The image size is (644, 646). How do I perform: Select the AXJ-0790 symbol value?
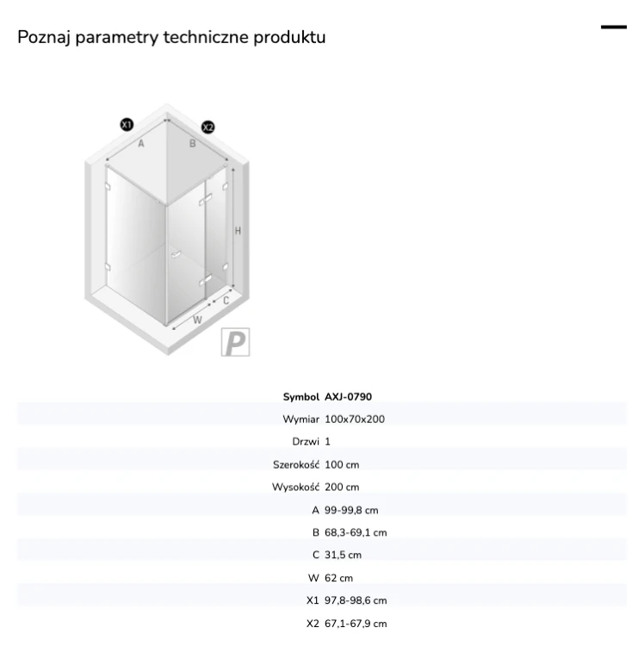[348, 397]
